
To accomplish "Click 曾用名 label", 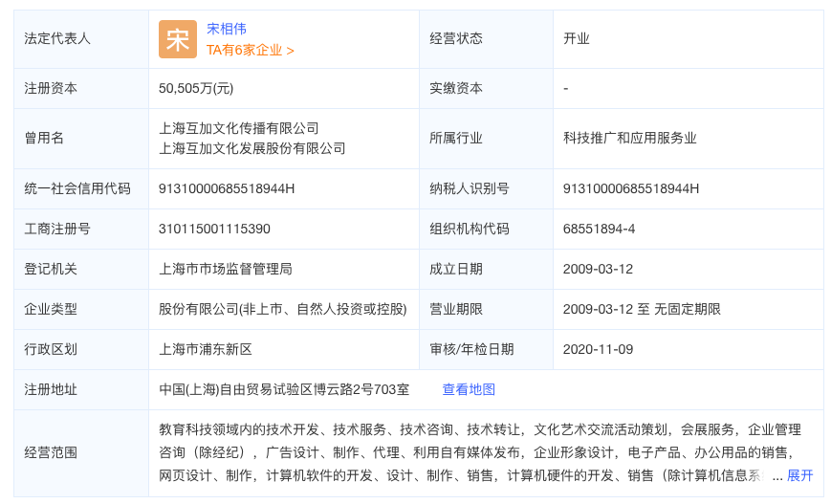I will tap(44, 139).
